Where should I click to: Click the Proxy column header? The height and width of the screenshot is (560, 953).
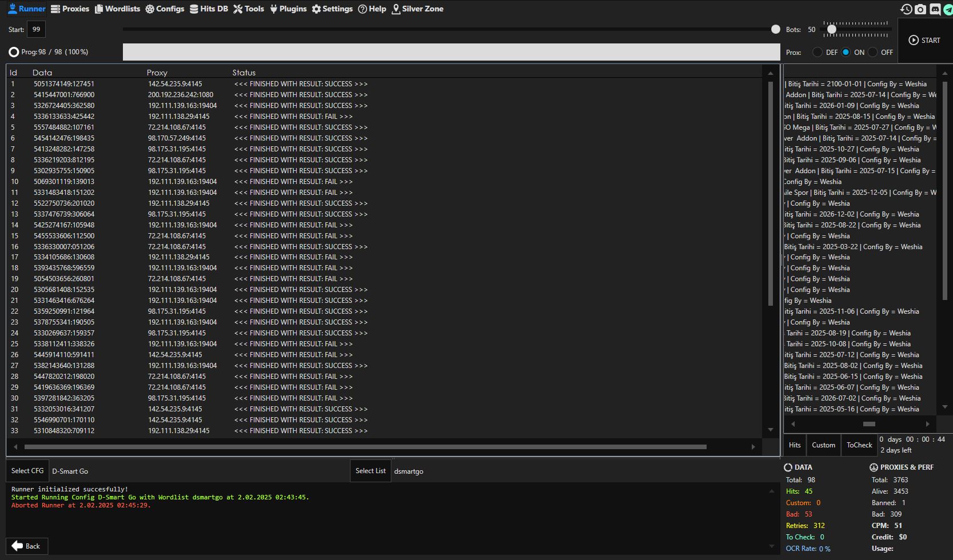[157, 73]
